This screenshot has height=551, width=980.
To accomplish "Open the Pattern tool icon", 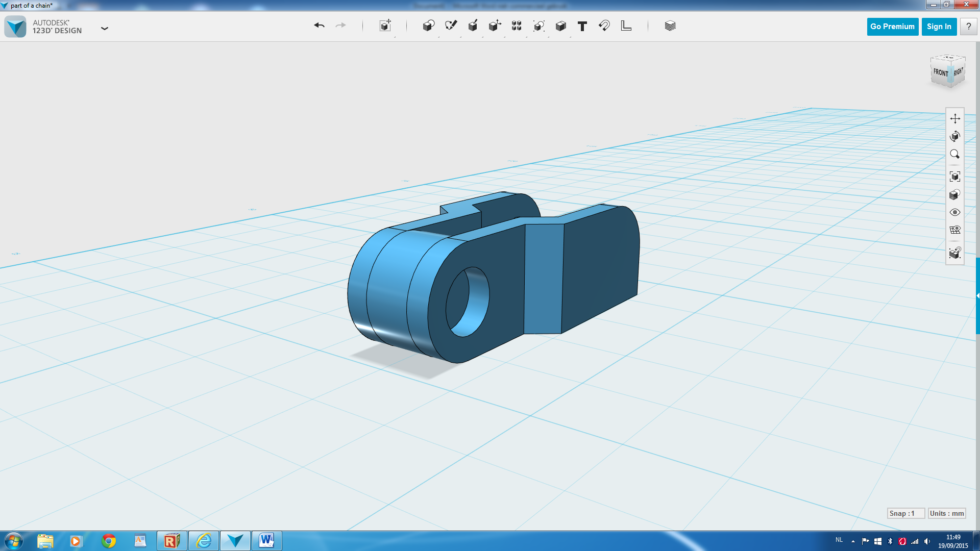I will pos(517,26).
